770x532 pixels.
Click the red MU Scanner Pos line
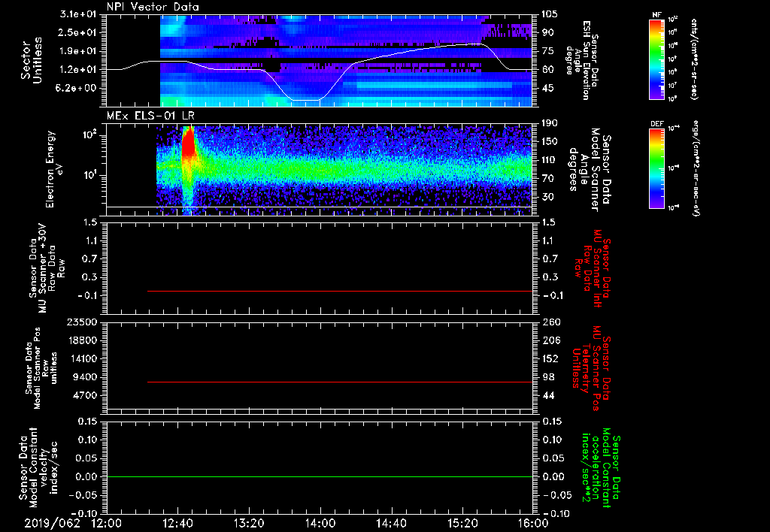pos(340,382)
